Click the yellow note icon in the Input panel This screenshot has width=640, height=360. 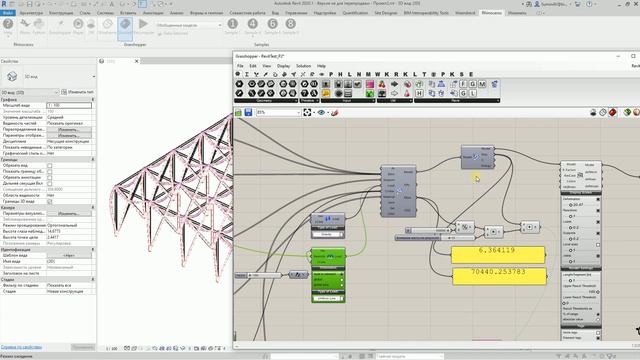click(326, 93)
